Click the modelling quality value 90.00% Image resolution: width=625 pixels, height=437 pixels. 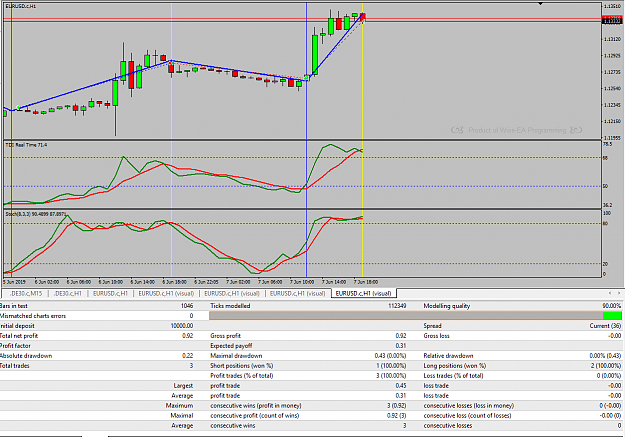(612, 306)
